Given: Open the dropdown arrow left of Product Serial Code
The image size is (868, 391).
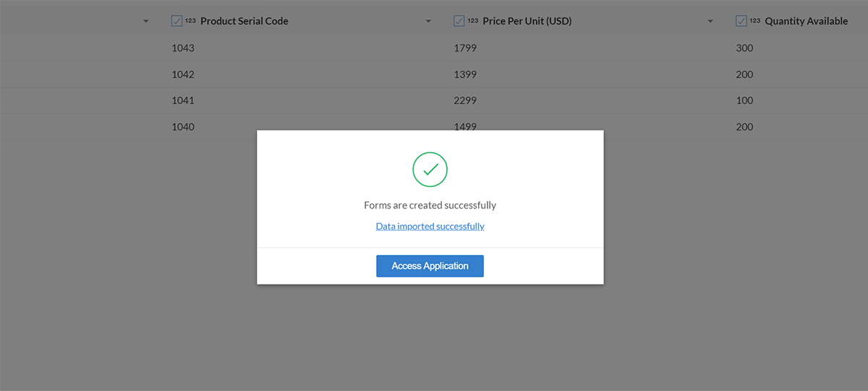Looking at the screenshot, I should 146,22.
